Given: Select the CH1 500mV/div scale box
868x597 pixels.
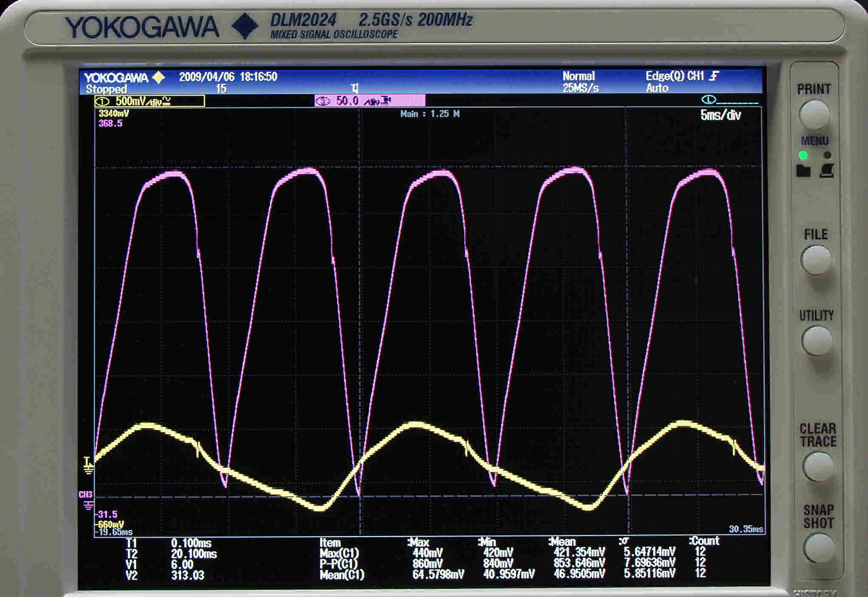Looking at the screenshot, I should click(150, 101).
